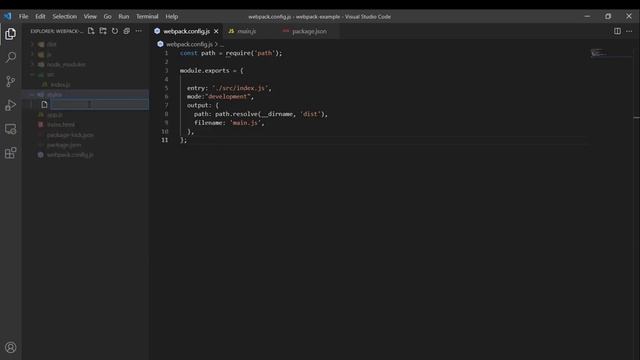Open the Selection menu
Viewport: 640px width, 360px height.
click(64, 17)
